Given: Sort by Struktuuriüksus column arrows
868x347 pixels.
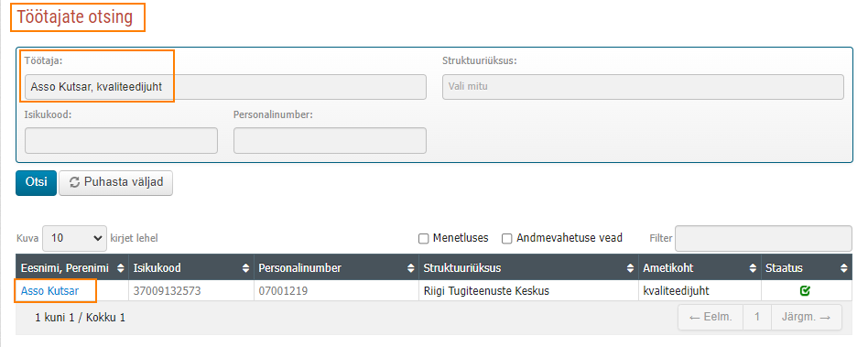Looking at the screenshot, I should [631, 268].
